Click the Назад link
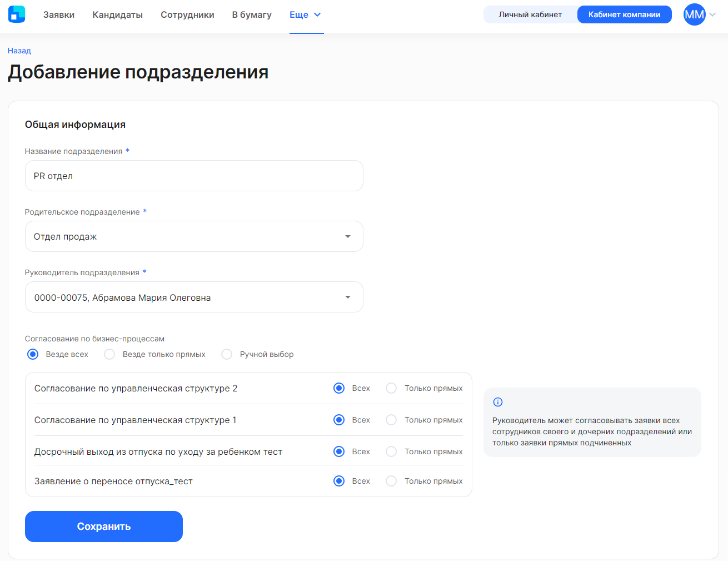 click(19, 51)
